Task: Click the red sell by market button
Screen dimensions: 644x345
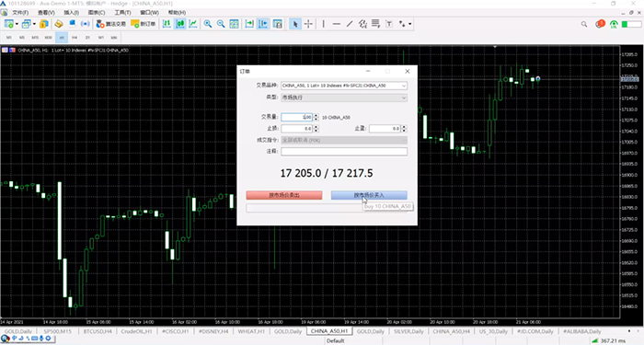Action: 283,195
